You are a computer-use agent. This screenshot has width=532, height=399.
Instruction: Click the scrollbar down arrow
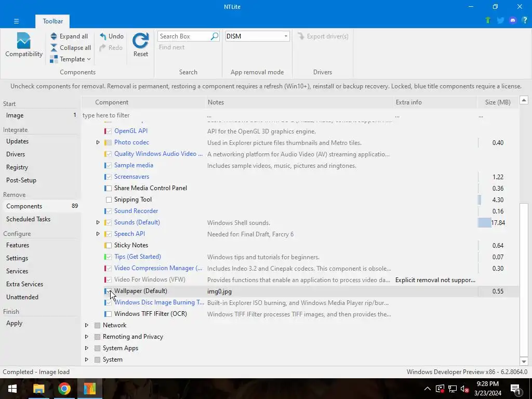(524, 362)
